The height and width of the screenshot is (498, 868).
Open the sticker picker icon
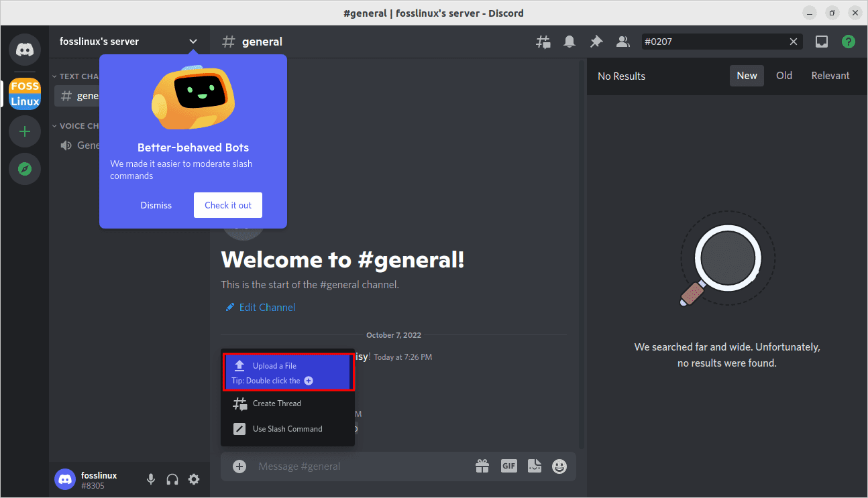click(x=534, y=466)
